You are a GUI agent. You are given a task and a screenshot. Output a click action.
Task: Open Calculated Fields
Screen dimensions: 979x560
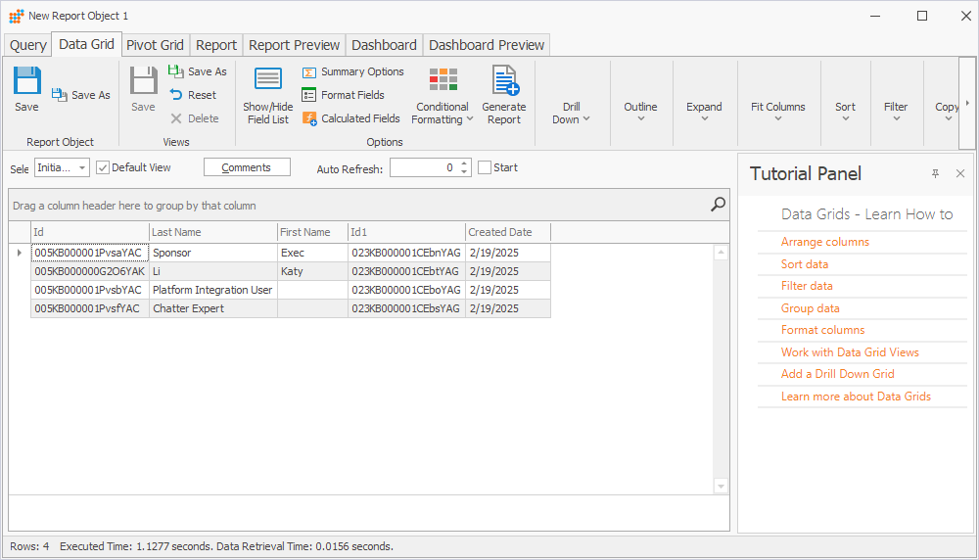[x=351, y=118]
